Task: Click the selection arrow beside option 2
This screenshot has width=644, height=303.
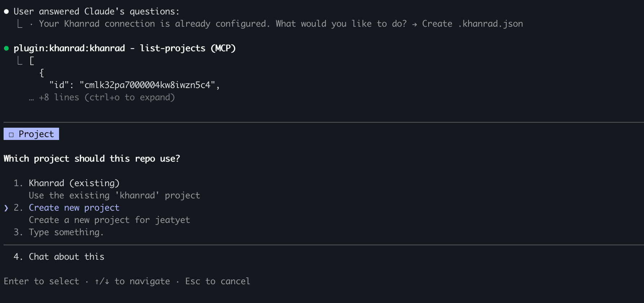Action: pos(6,208)
